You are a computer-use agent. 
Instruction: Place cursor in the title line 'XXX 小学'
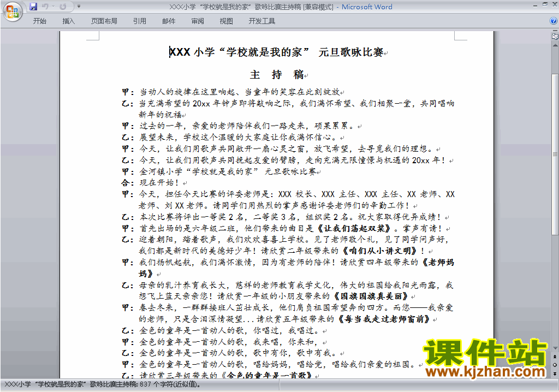click(x=278, y=52)
